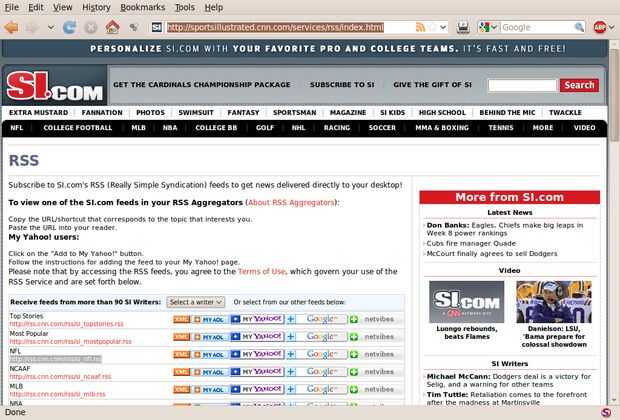Open McCourt agrees to sell Dodgers story
The image size is (620, 420).
click(492, 254)
